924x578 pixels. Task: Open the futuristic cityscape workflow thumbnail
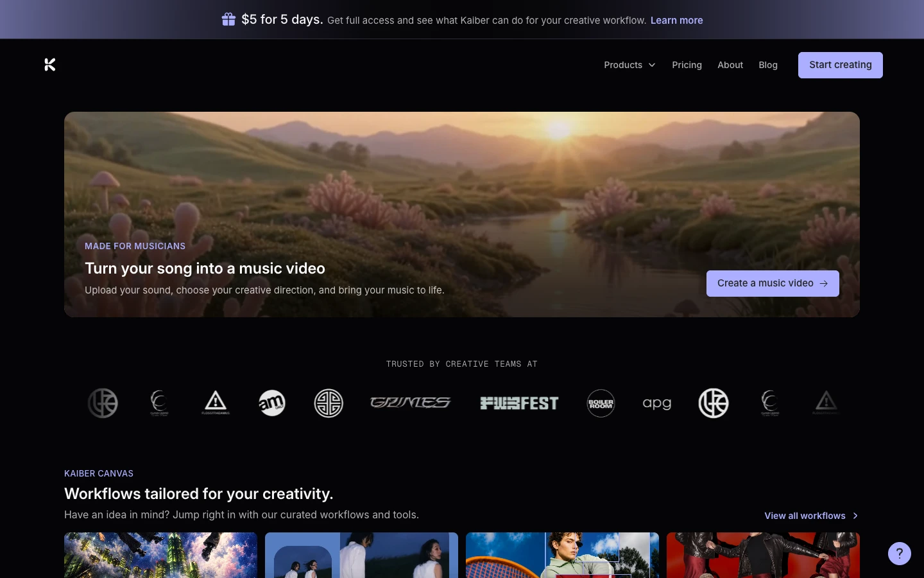click(x=160, y=555)
